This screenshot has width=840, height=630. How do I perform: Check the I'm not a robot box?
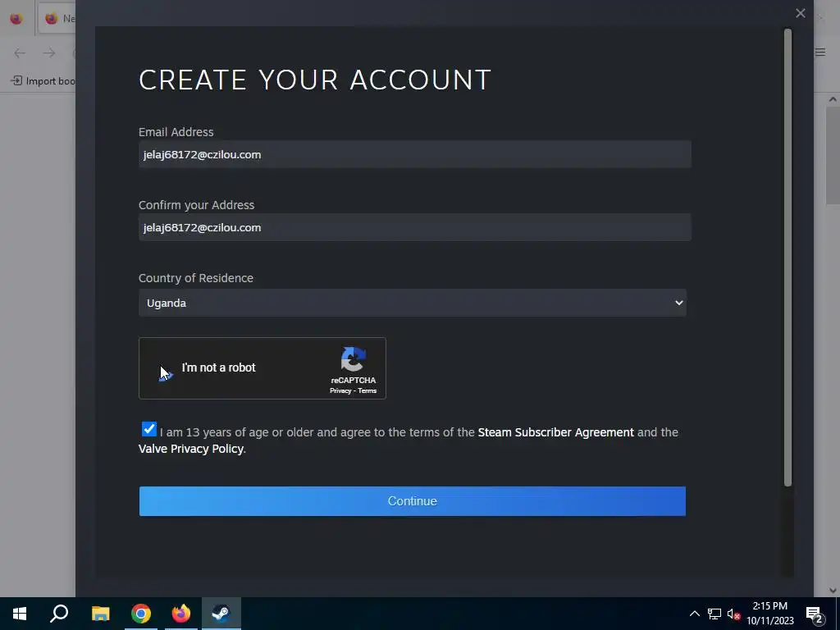tap(166, 368)
